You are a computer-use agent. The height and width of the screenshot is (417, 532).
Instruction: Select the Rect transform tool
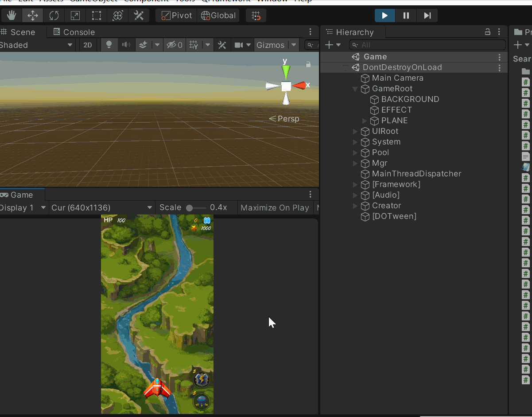(x=97, y=16)
